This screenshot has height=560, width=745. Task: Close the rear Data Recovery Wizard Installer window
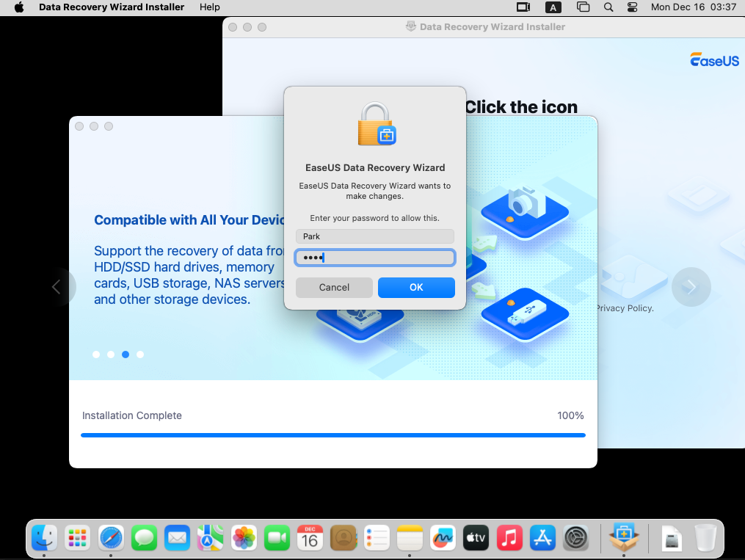[233, 27]
